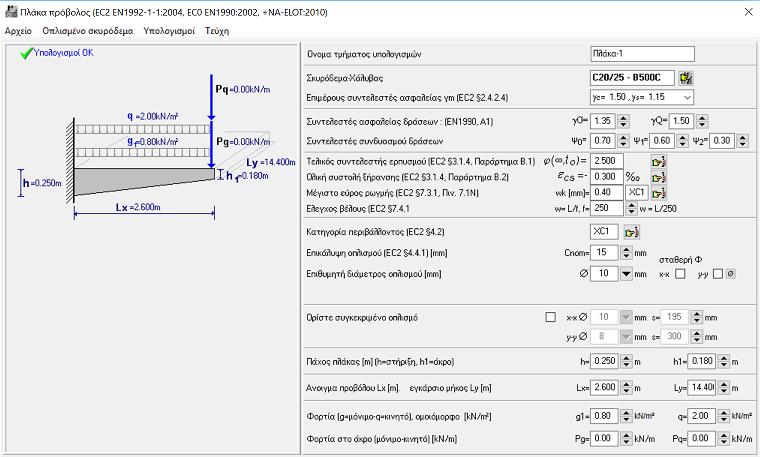Click ψ0 value field 0.70
This screenshot has height=457, width=760.
click(x=603, y=141)
